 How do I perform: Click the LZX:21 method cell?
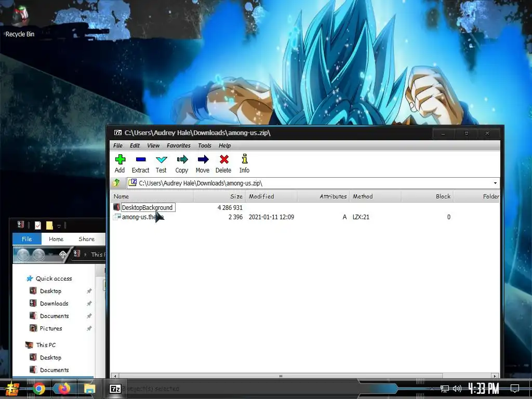click(x=361, y=217)
